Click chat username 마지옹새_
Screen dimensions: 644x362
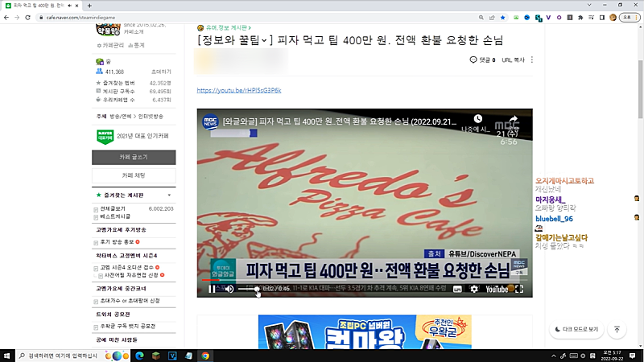pyautogui.click(x=551, y=200)
